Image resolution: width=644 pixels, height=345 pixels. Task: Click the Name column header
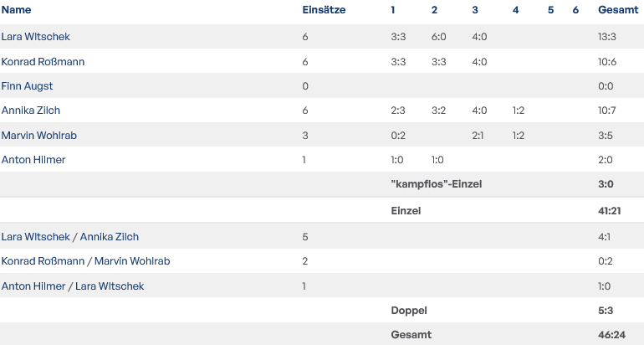16,10
